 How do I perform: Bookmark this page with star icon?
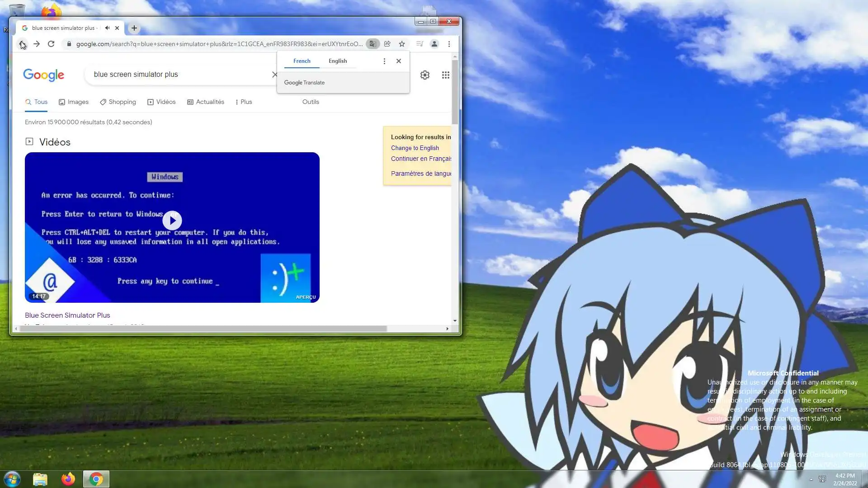click(x=402, y=44)
